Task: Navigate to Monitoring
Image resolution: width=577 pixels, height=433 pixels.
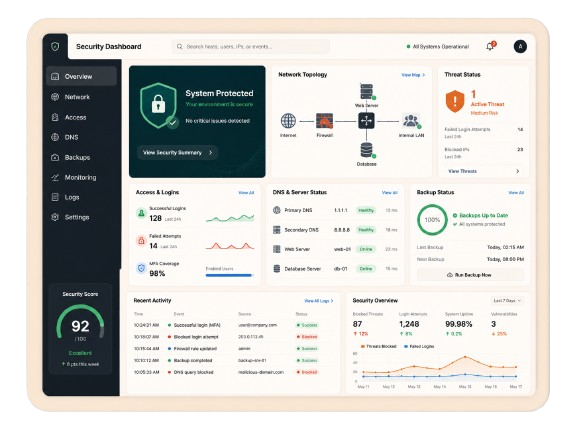Action: pos(82,177)
